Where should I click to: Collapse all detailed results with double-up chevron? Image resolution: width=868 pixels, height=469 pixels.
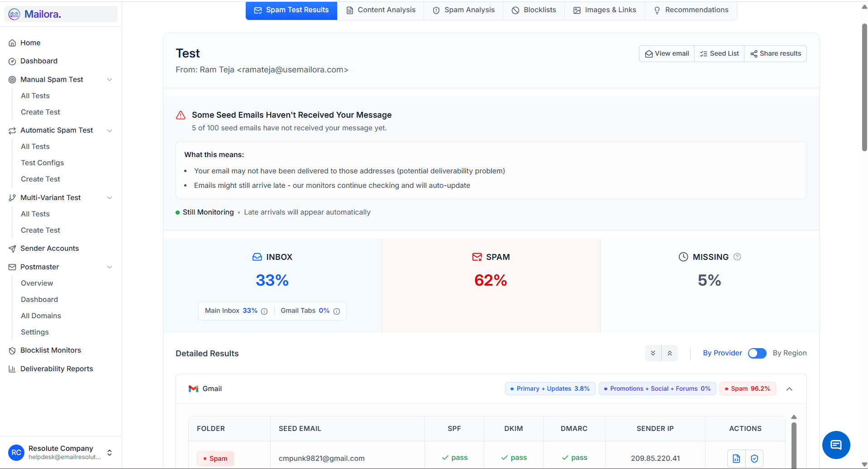(x=670, y=353)
